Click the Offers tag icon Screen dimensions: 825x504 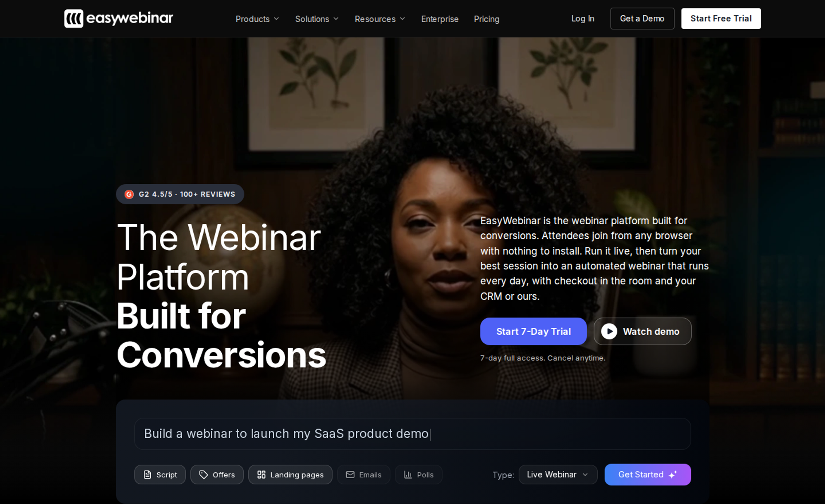(x=204, y=475)
